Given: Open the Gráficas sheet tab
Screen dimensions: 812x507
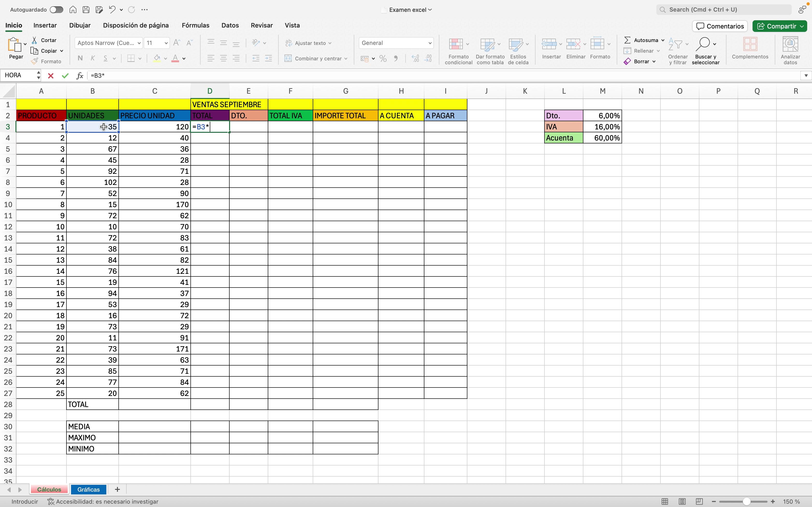Looking at the screenshot, I should pos(89,490).
